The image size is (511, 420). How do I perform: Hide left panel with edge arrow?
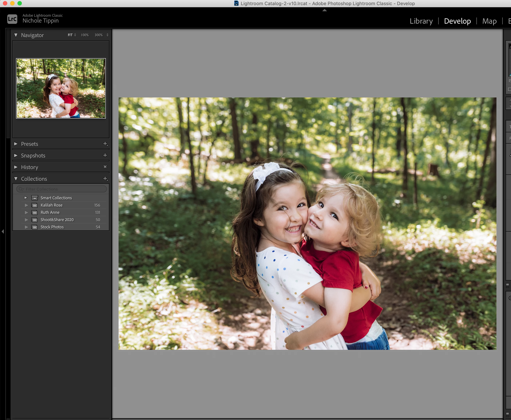coord(3,231)
